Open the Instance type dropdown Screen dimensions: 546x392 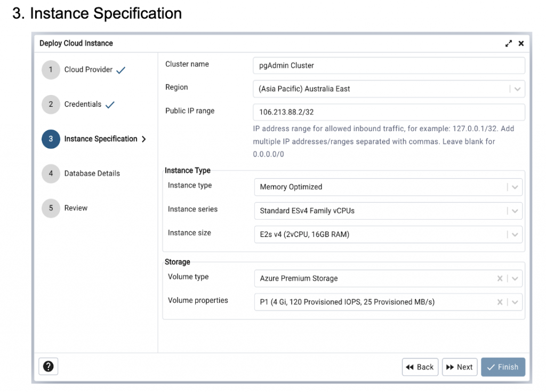(x=516, y=187)
